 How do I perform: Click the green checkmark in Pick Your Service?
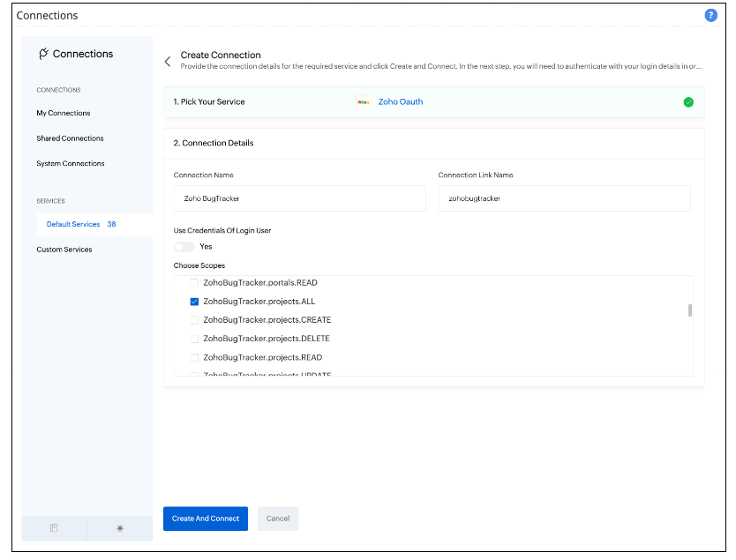click(688, 102)
